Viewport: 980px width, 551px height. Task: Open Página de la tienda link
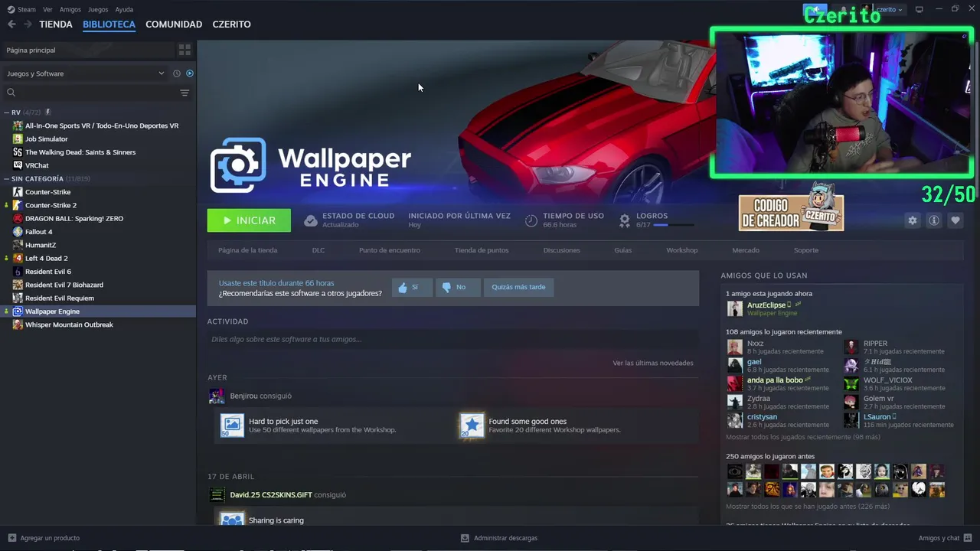[x=247, y=250]
